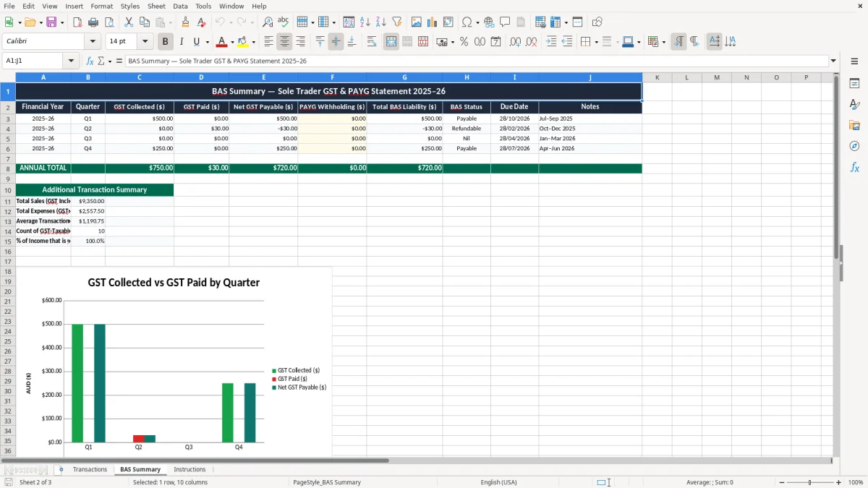The height and width of the screenshot is (488, 868).
Task: Click the zoom-in plus button
Action: click(x=839, y=482)
